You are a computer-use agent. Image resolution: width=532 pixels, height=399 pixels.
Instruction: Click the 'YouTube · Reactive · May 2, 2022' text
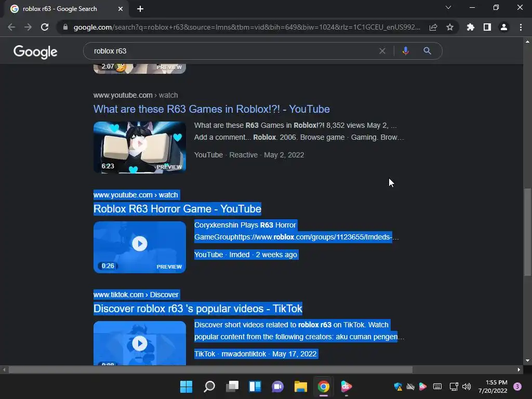pyautogui.click(x=249, y=155)
